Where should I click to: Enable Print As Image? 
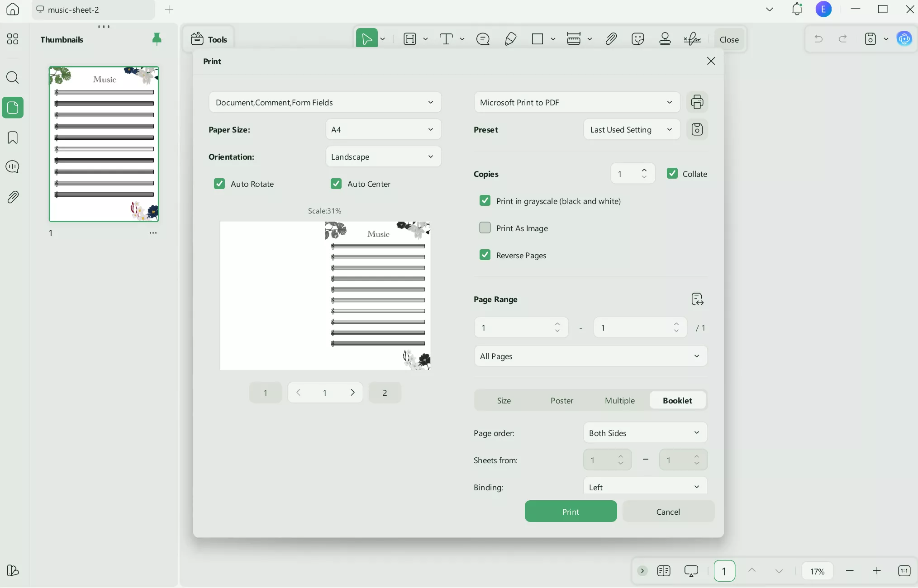[485, 228]
